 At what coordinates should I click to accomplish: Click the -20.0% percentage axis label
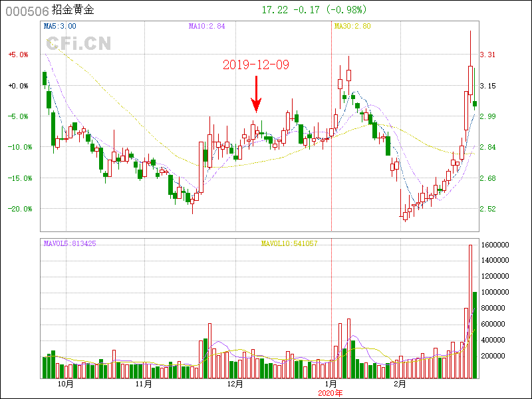pyautogui.click(x=18, y=209)
